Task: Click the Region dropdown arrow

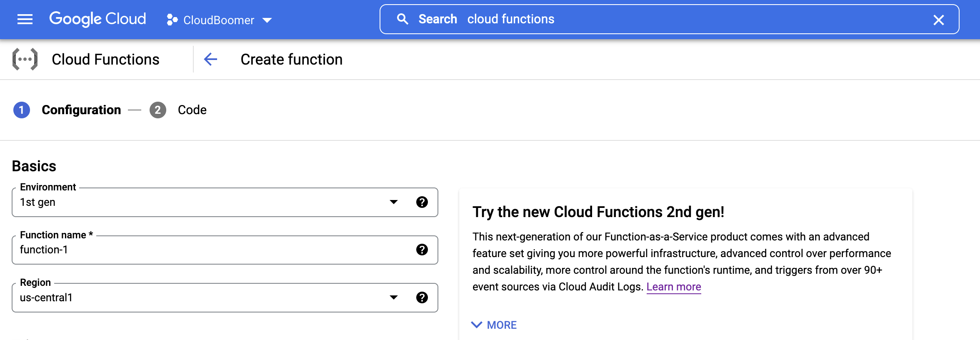Action: [394, 297]
